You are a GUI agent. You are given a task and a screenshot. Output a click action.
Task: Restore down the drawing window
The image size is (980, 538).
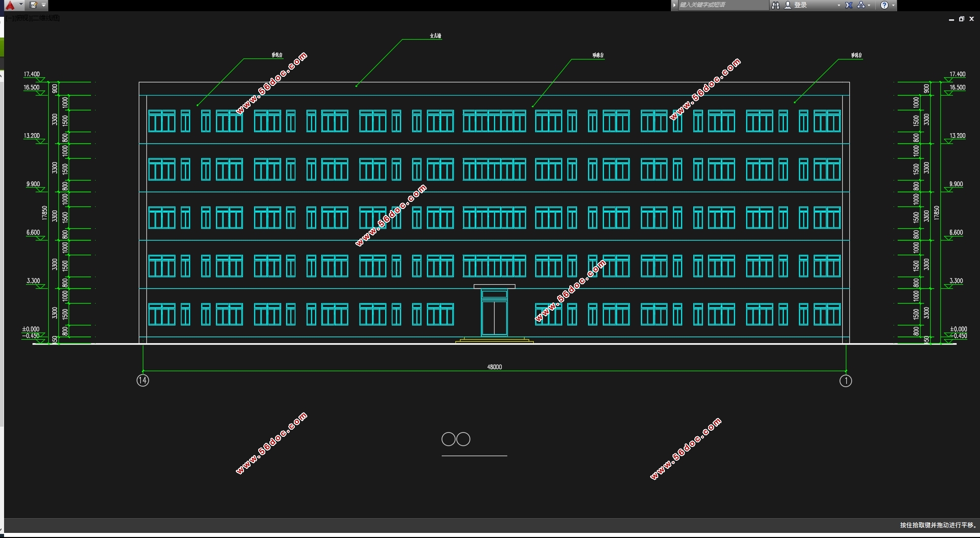click(x=961, y=19)
